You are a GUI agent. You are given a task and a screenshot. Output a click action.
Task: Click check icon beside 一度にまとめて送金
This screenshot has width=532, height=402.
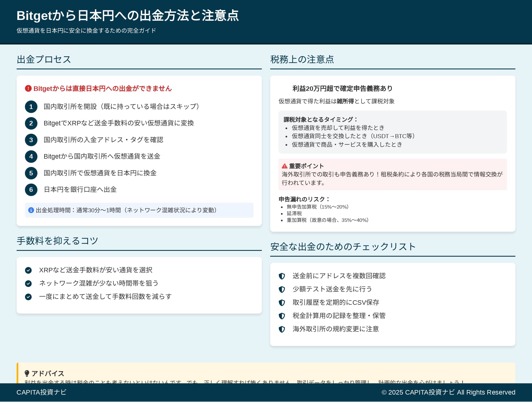(x=28, y=297)
